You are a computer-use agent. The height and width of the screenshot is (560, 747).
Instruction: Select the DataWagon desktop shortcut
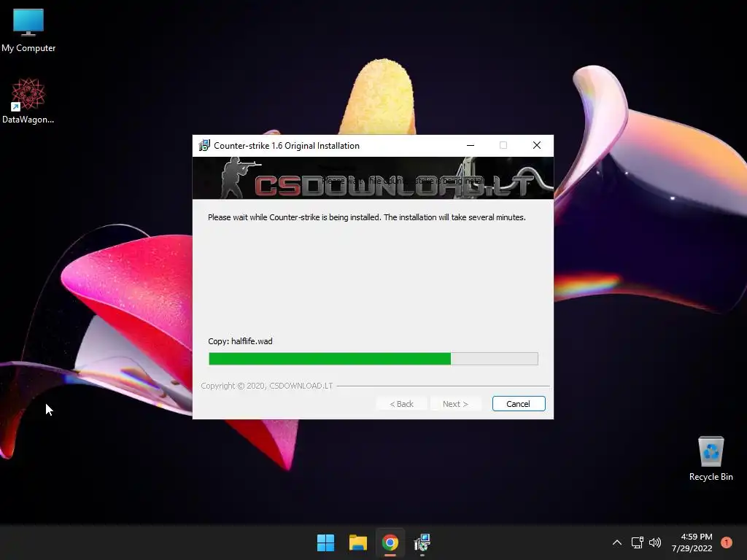pyautogui.click(x=28, y=101)
